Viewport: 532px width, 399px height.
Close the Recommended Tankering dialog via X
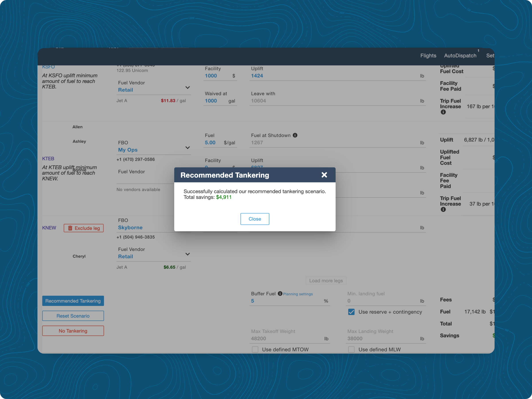point(324,175)
